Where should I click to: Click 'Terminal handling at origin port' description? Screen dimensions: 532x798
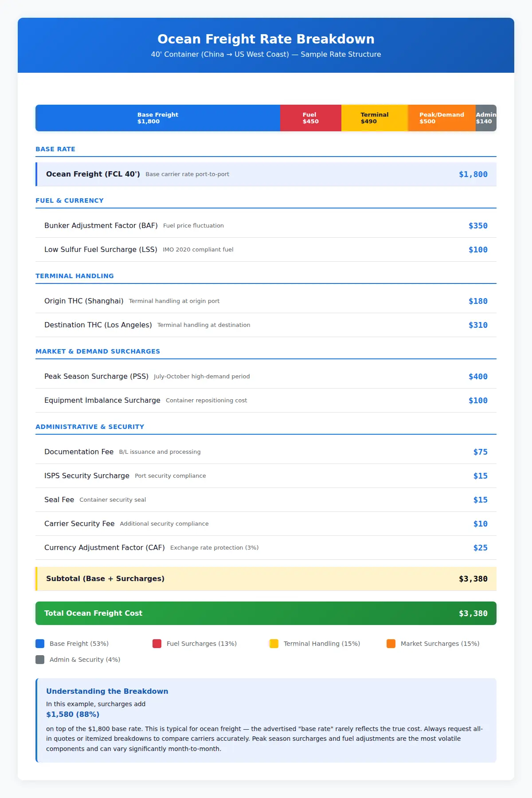tap(174, 301)
